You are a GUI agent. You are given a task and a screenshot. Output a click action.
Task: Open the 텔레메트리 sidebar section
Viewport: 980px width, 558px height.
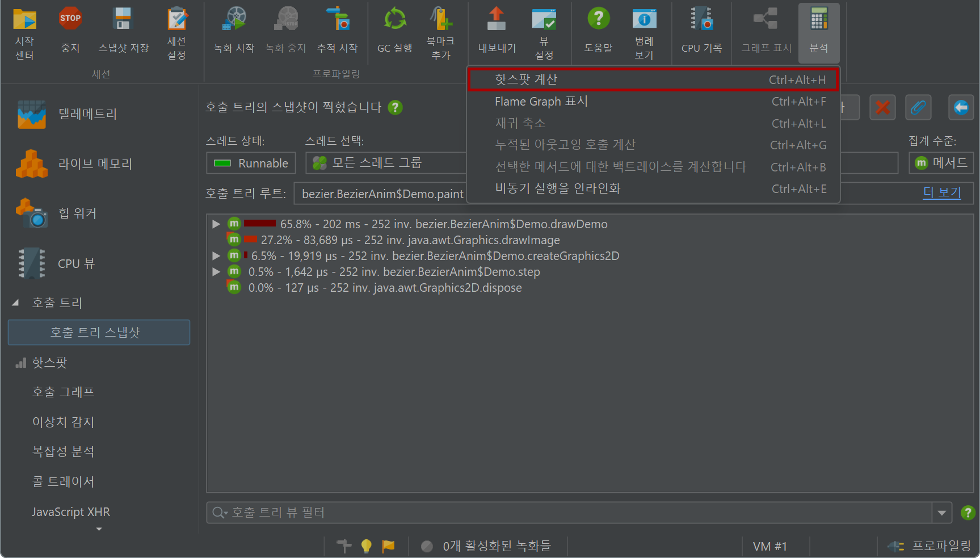pyautogui.click(x=68, y=114)
